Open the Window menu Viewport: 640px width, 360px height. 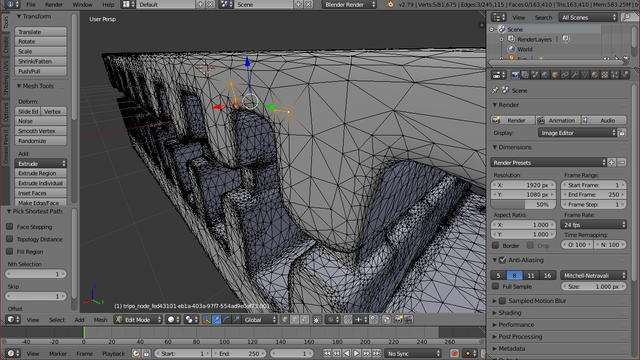[x=82, y=4]
